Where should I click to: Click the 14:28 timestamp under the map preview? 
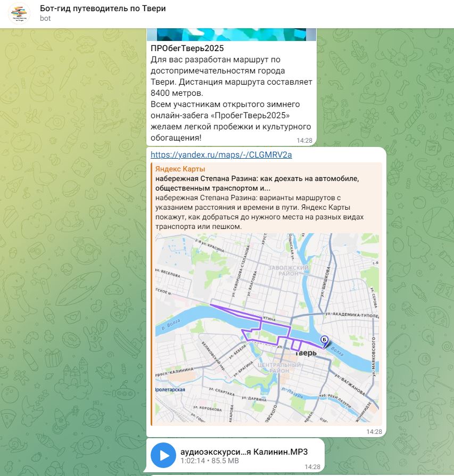[374, 431]
